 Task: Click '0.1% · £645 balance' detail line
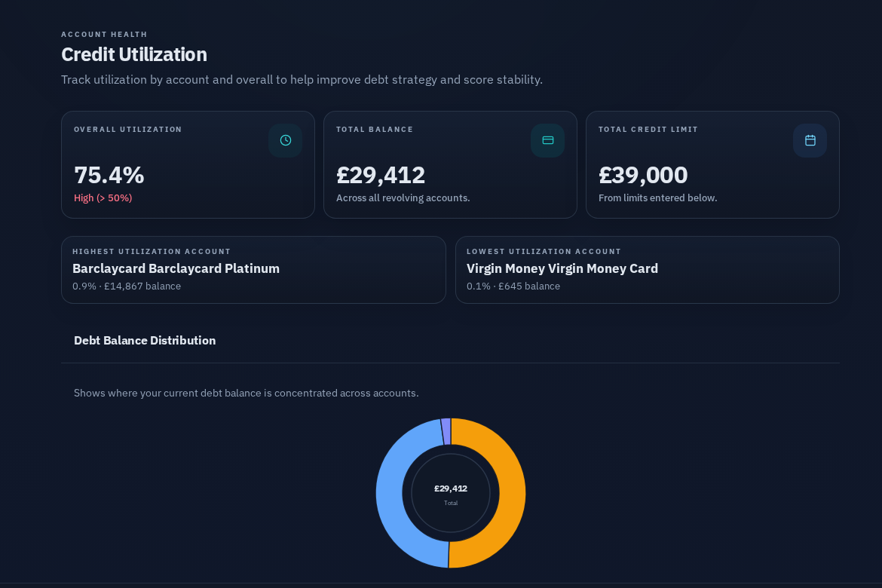(x=513, y=286)
